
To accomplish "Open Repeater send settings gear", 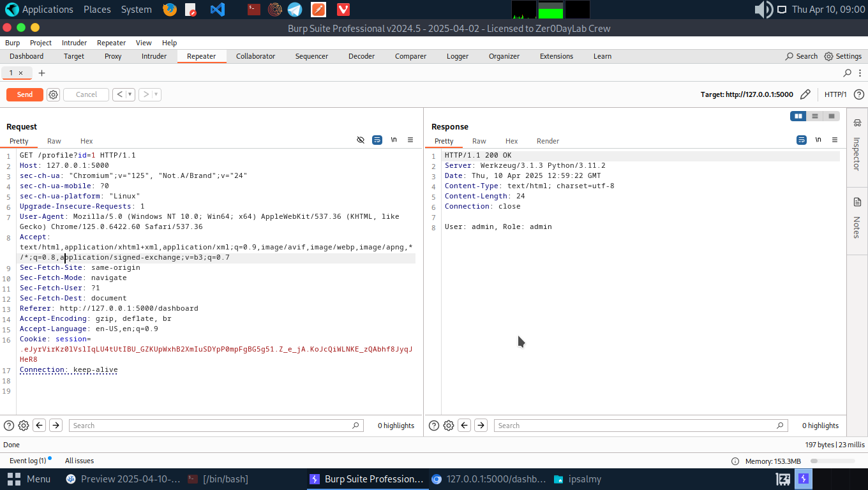I will [x=54, y=94].
